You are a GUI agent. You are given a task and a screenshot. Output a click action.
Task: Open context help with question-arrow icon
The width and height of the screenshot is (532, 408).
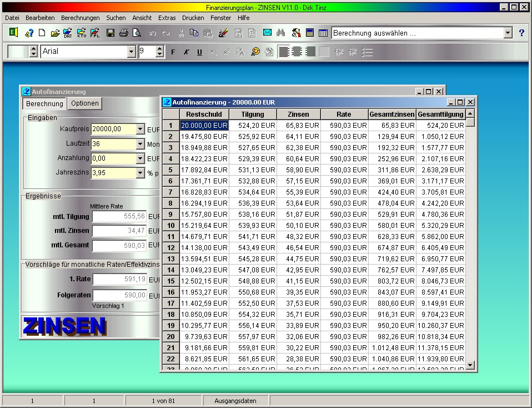click(x=29, y=33)
